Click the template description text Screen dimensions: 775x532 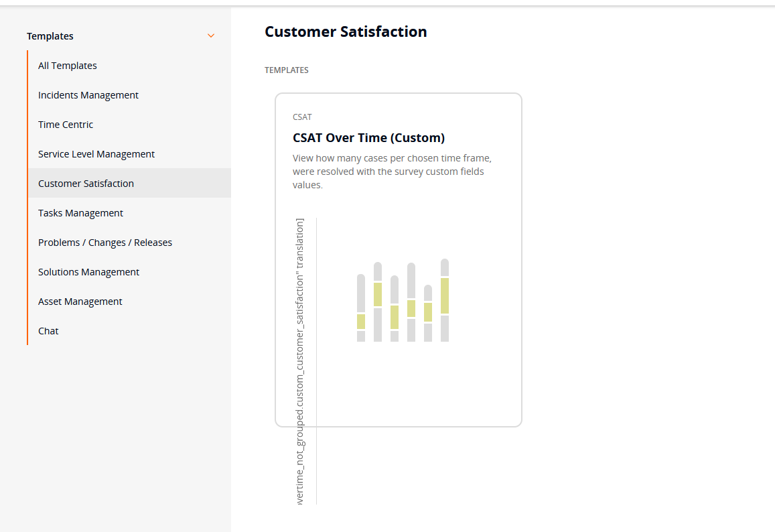click(392, 171)
